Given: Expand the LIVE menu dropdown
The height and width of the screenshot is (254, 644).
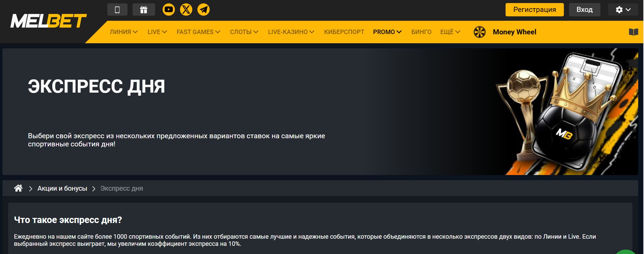Looking at the screenshot, I should (x=157, y=32).
